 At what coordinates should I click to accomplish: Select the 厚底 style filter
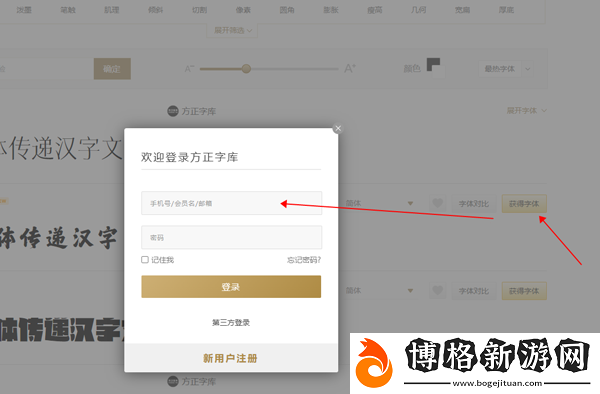tap(506, 10)
